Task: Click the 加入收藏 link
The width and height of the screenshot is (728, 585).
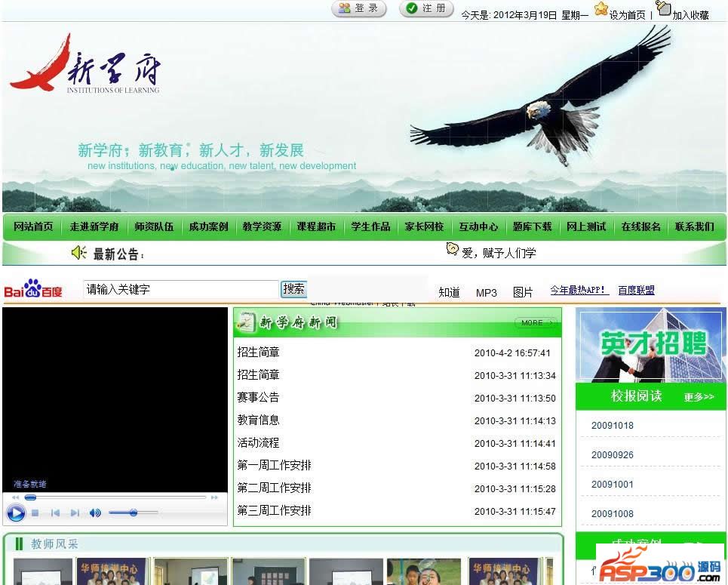Action: [x=691, y=15]
